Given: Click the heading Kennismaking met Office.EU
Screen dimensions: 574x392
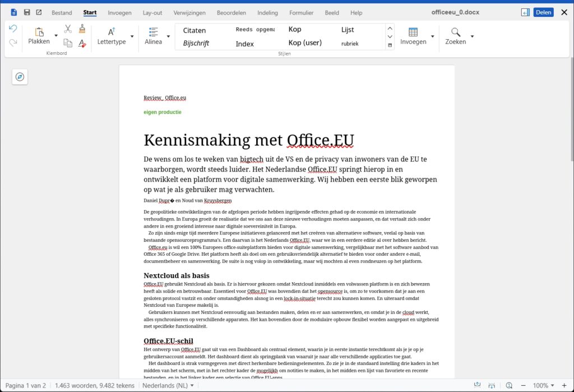Looking at the screenshot, I should point(249,140).
